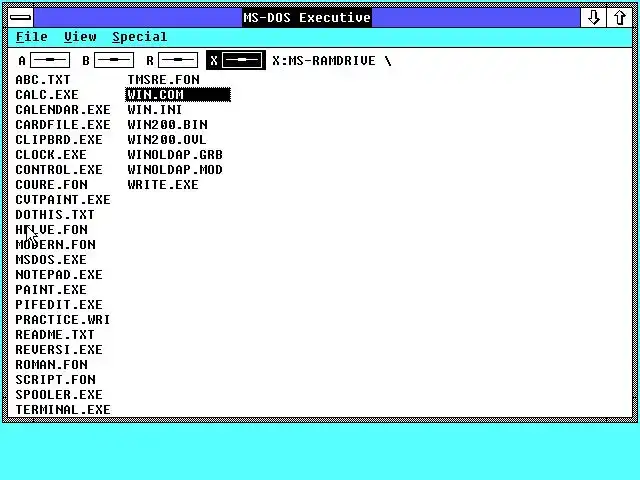This screenshot has height=480, width=640.
Task: Select CLOCK.EXE file
Action: click(x=51, y=155)
